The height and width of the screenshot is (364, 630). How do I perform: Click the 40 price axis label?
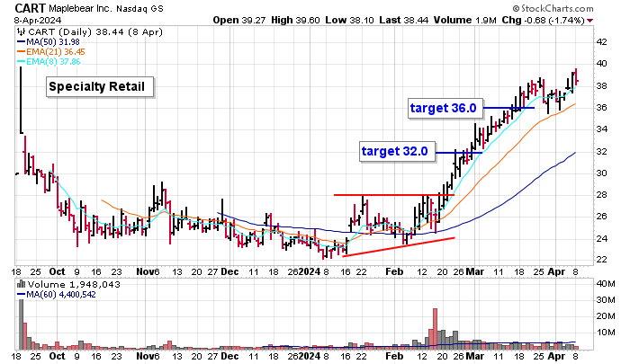click(601, 64)
